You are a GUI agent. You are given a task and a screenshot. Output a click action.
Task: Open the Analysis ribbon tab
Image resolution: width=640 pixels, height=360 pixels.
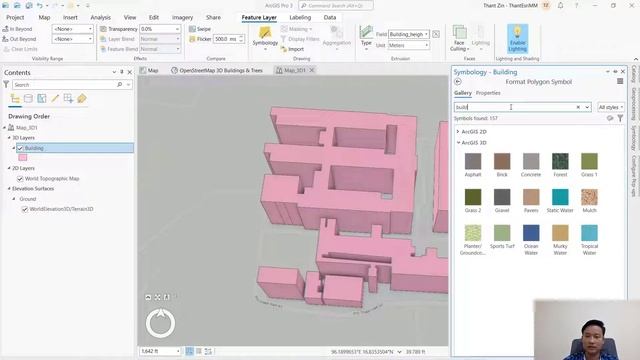click(100, 18)
